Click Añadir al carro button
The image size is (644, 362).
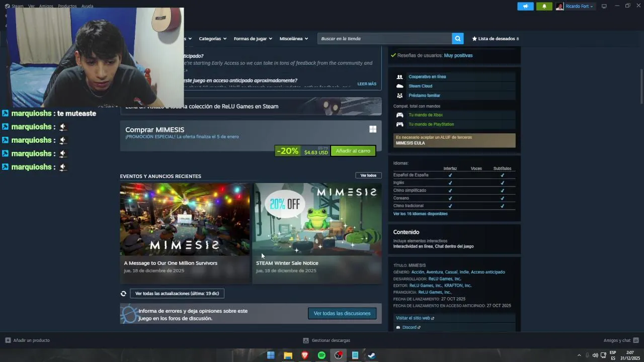[x=353, y=151]
